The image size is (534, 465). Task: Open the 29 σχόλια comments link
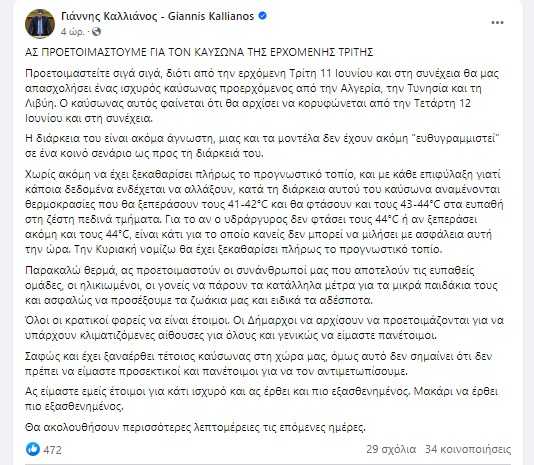391,449
